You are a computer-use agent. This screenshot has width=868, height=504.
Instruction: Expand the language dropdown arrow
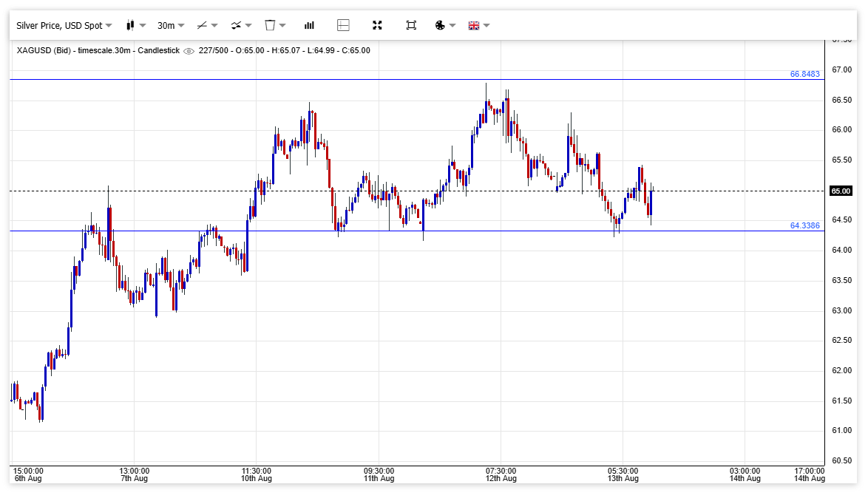(486, 25)
